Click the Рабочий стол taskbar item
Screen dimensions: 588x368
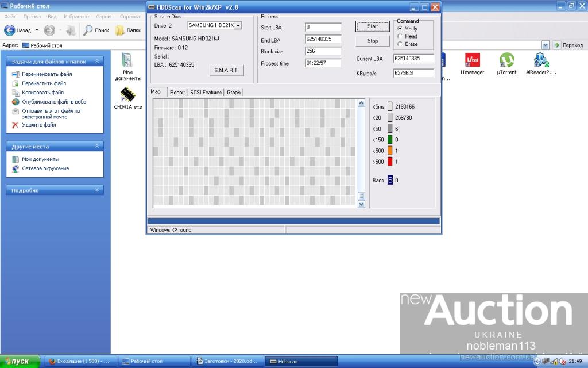tap(154, 361)
